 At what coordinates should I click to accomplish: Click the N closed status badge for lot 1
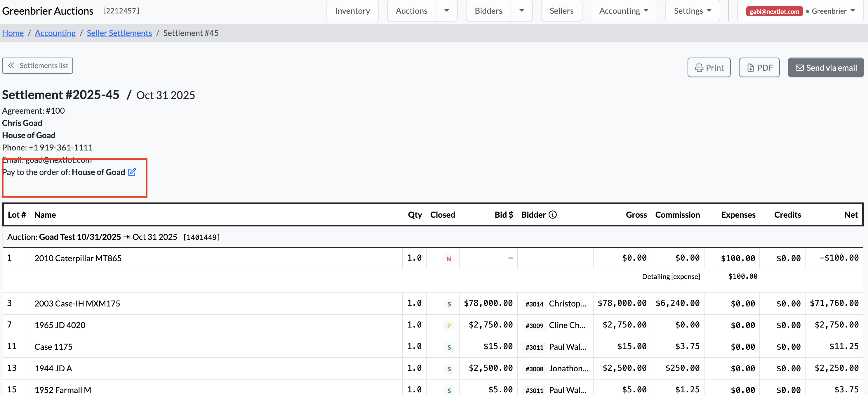(x=448, y=259)
